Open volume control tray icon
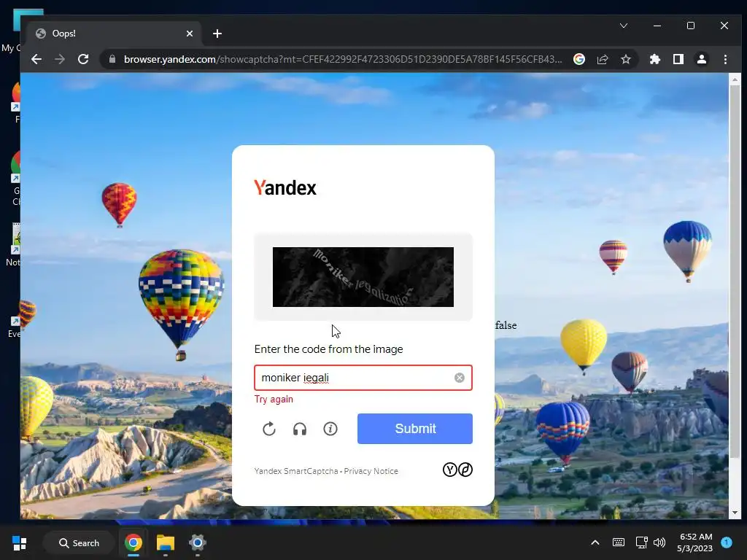 click(x=659, y=542)
